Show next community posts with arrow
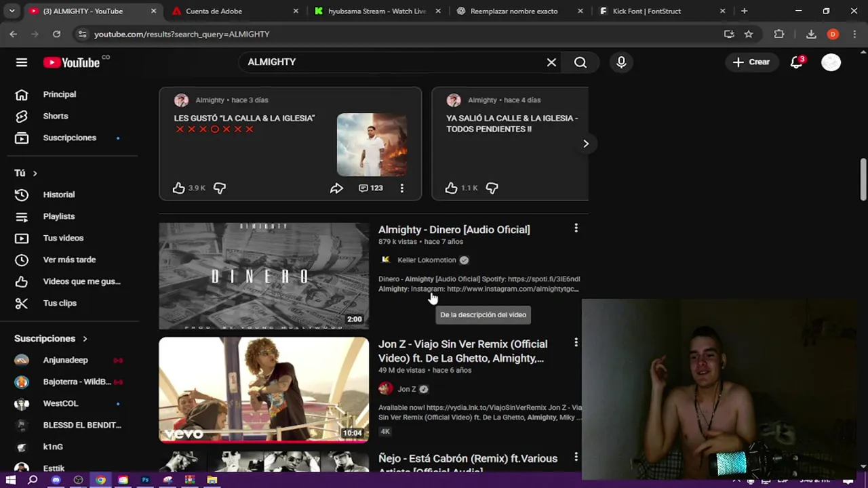The height and width of the screenshot is (488, 868). 586,144
